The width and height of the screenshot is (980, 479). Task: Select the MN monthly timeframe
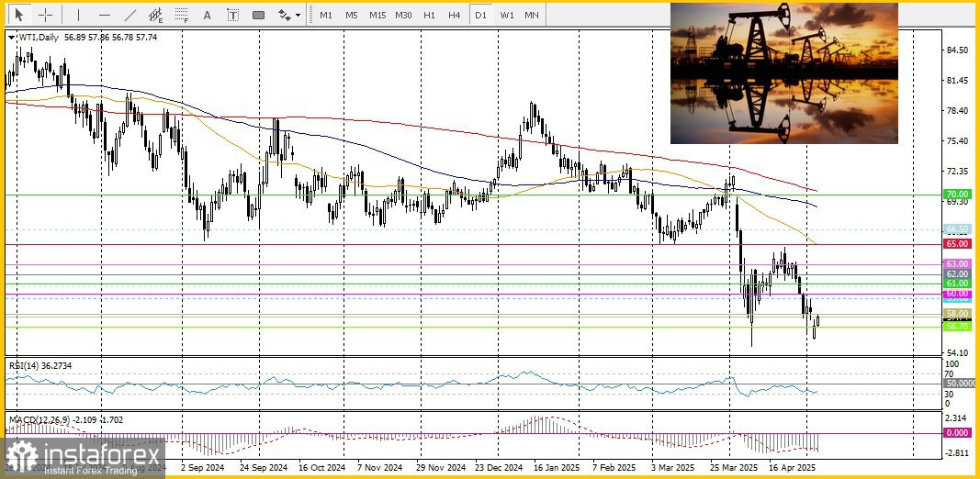click(x=532, y=15)
